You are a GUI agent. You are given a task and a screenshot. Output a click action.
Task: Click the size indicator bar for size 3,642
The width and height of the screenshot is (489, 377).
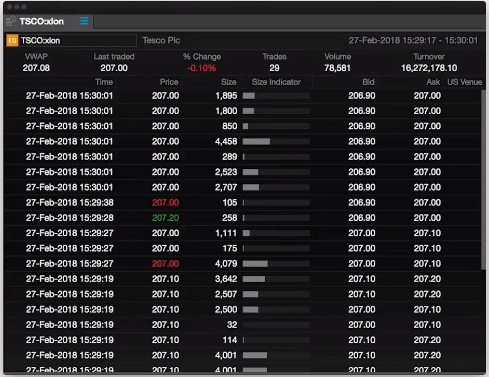pyautogui.click(x=276, y=279)
